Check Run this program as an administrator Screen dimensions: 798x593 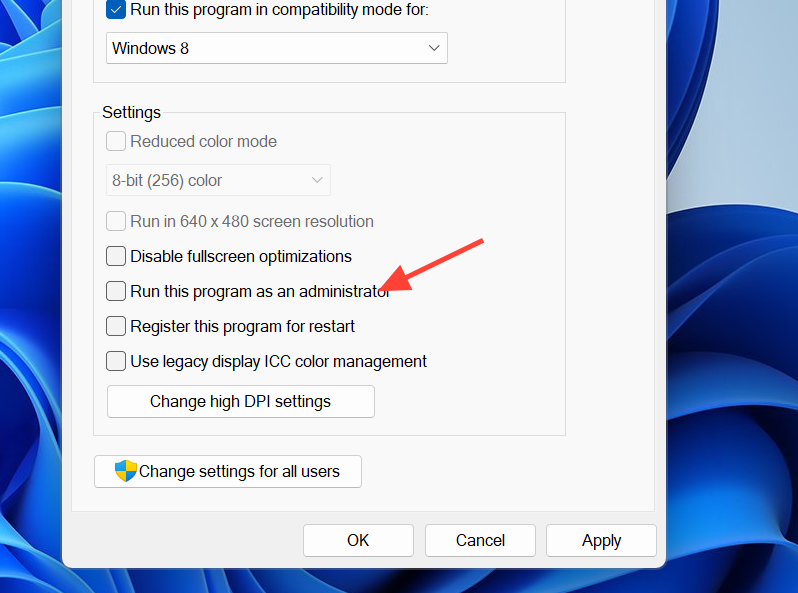(116, 291)
